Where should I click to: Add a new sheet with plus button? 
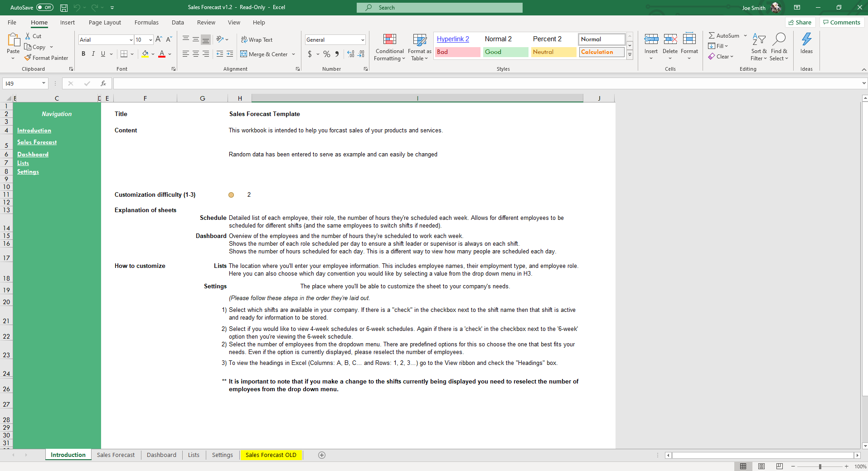322,455
